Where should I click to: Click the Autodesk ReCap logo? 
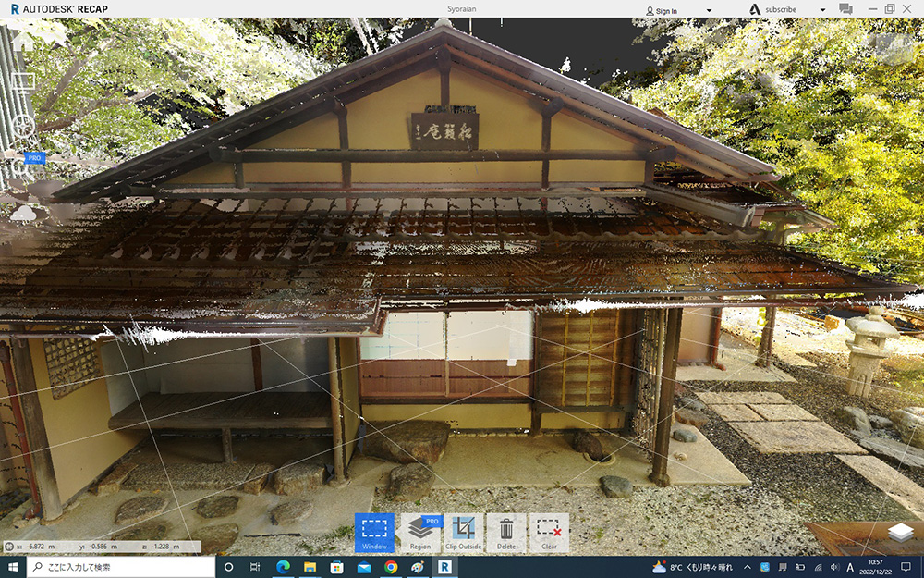point(59,9)
